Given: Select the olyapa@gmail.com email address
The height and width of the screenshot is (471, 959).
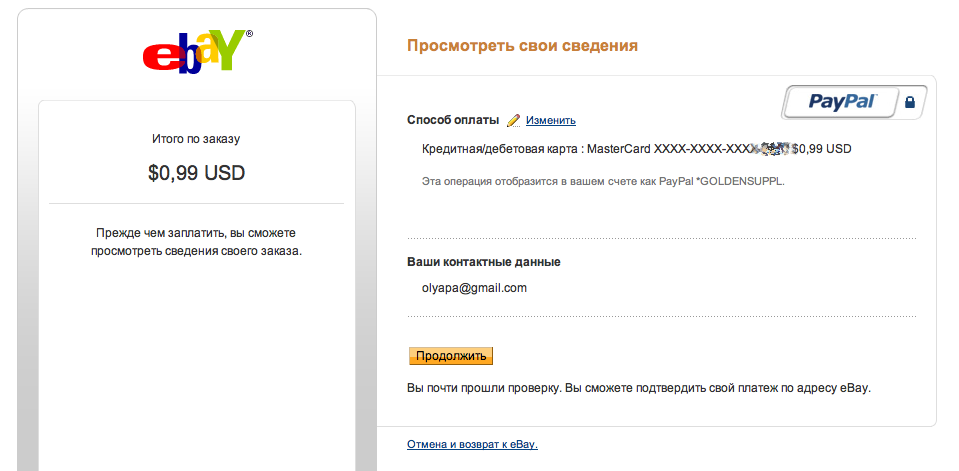Looking at the screenshot, I should [x=474, y=288].
